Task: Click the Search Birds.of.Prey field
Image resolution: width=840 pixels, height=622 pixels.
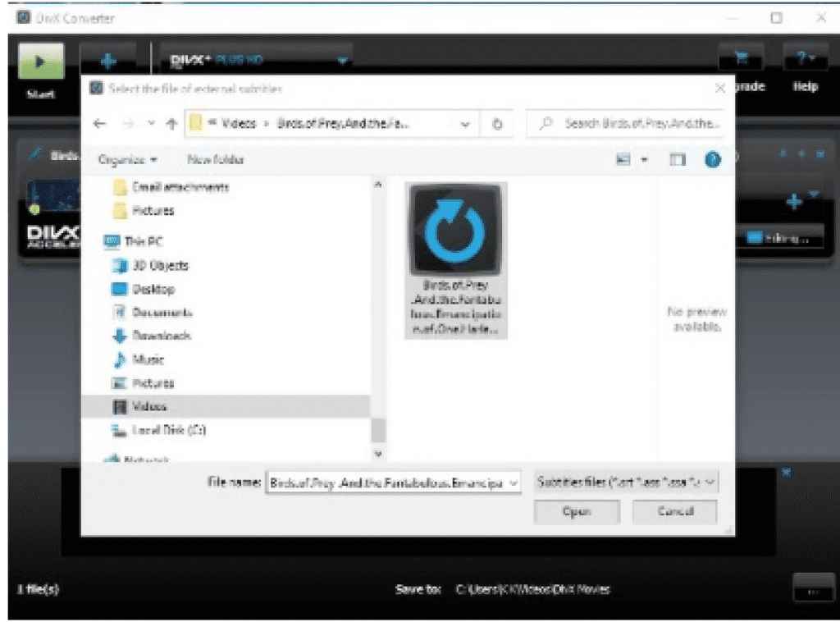Action: pos(626,124)
